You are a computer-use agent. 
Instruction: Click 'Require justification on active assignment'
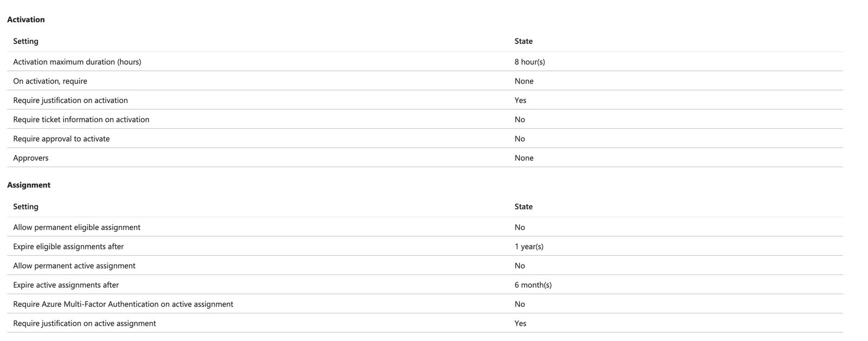click(x=84, y=324)
